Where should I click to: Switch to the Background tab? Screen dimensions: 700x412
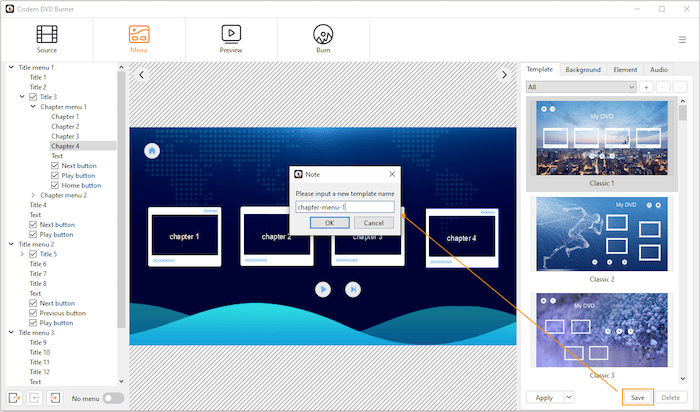582,70
